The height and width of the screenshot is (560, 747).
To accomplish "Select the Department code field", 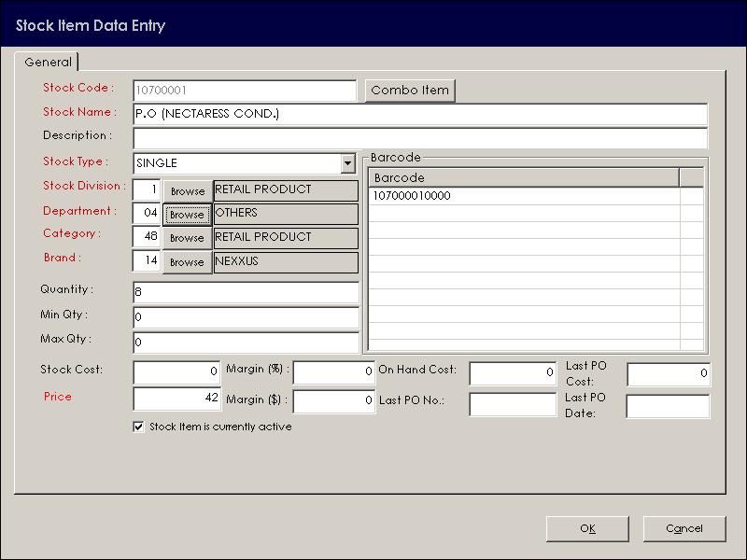I will click(147, 214).
